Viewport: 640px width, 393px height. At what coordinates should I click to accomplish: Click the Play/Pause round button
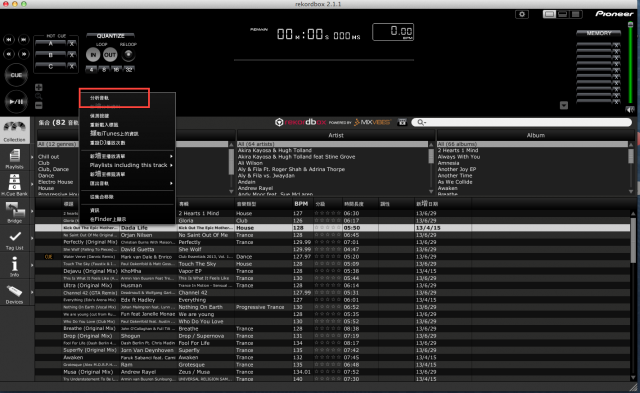pyautogui.click(x=16, y=102)
